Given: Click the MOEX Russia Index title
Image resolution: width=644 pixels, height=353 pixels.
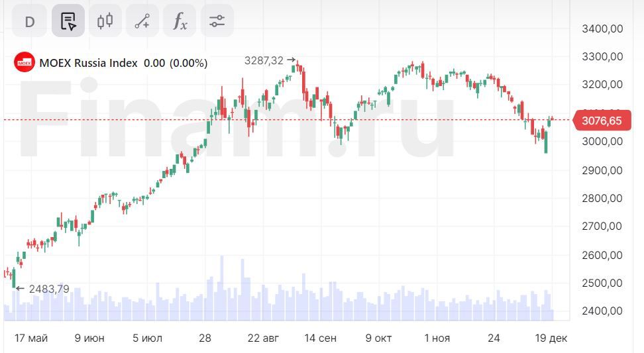Looking at the screenshot, I should (89, 63).
